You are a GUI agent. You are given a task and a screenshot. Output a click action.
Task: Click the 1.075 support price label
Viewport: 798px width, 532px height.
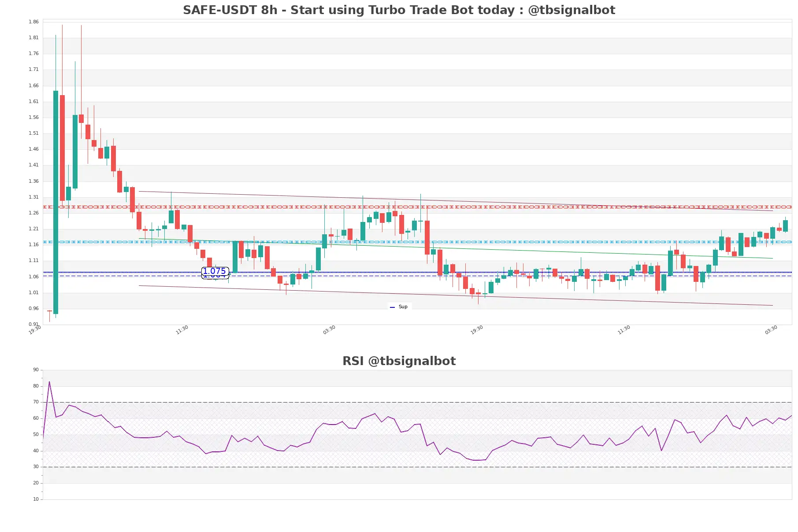tap(215, 271)
